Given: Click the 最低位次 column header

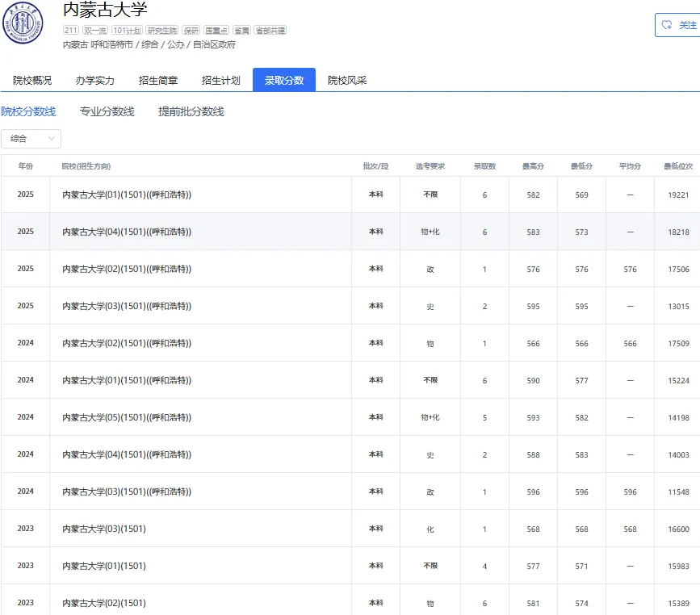Looking at the screenshot, I should (x=678, y=166).
